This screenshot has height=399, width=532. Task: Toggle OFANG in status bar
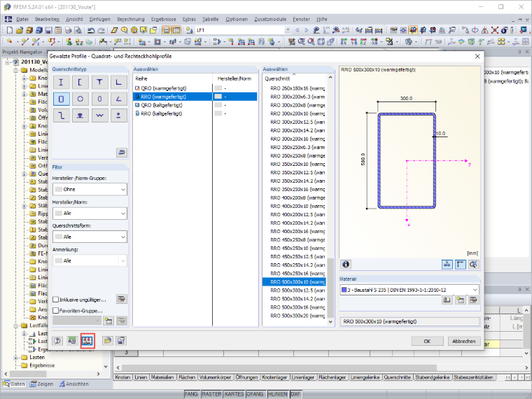pyautogui.click(x=255, y=394)
